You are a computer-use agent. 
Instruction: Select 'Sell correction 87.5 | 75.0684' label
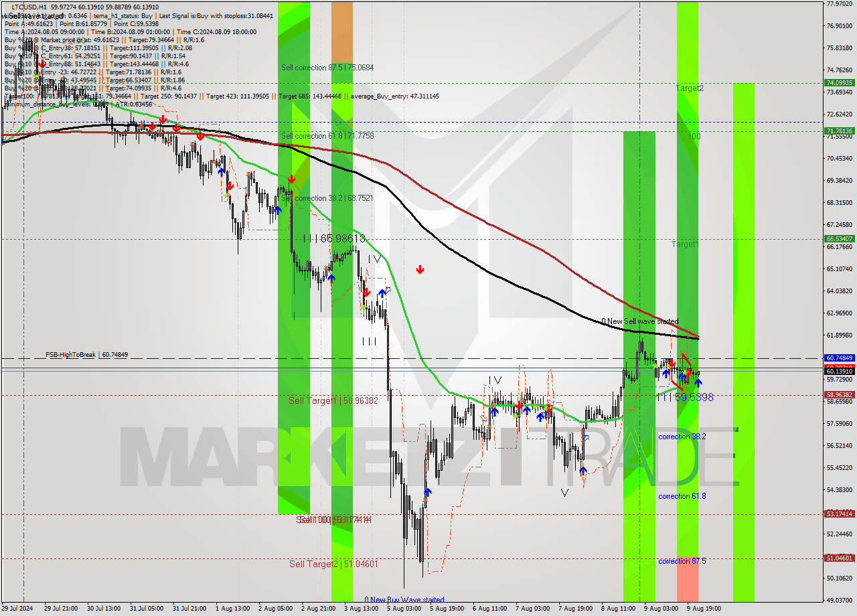tap(327, 68)
